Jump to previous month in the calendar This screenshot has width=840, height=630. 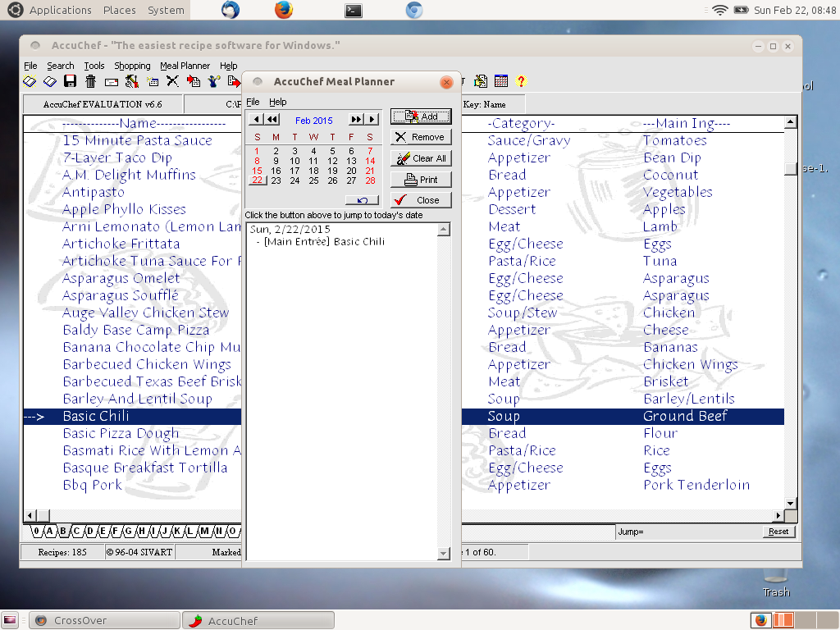[255, 119]
